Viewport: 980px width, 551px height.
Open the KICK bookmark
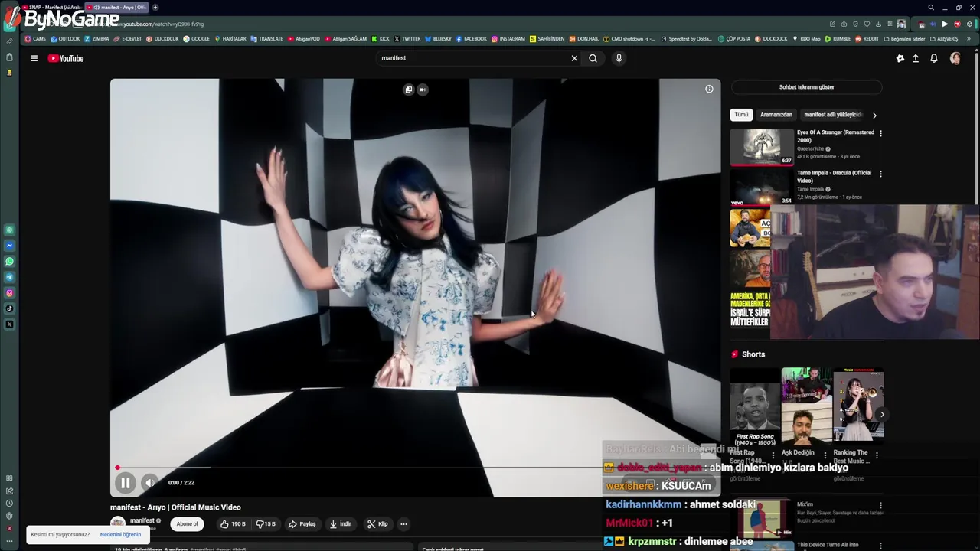(381, 39)
